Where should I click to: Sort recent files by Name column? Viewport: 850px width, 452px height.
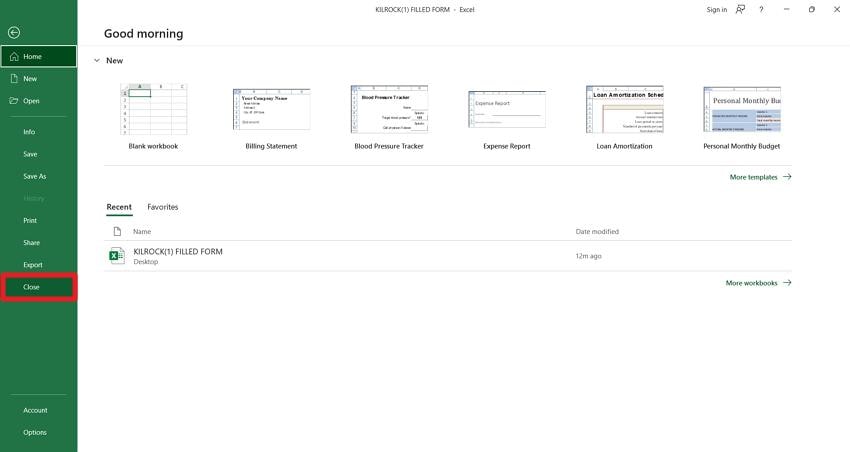point(142,231)
